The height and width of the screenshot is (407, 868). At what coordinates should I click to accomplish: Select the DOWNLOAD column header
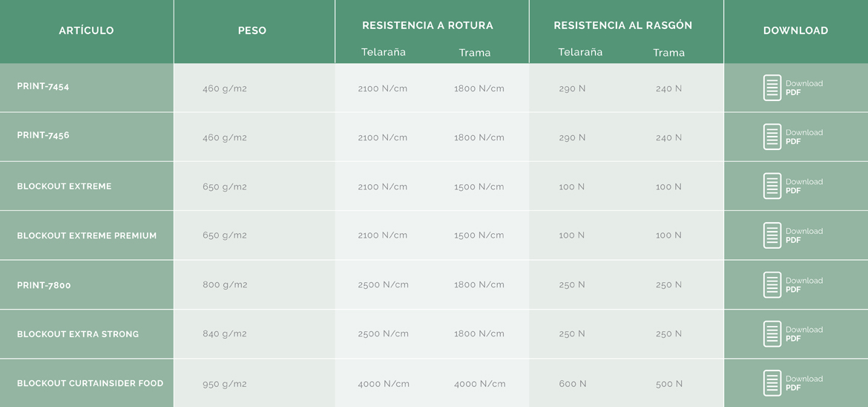(x=795, y=30)
